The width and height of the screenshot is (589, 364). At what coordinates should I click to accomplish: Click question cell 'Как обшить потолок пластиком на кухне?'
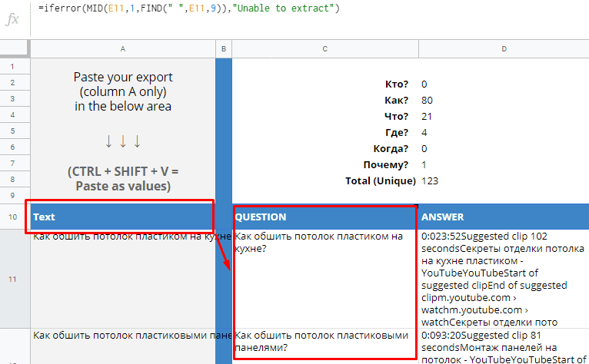(x=325, y=280)
